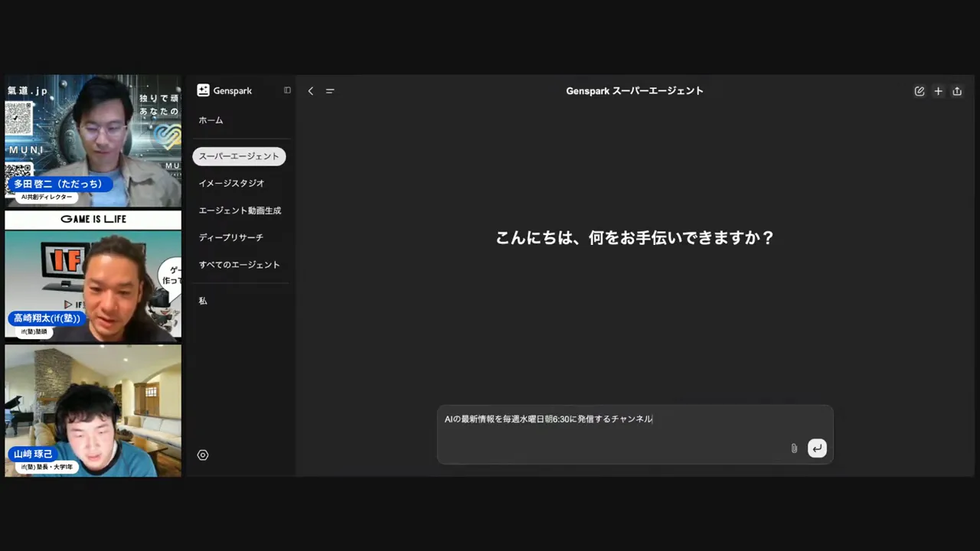Open the 私 profile section
Image resolution: width=980 pixels, height=551 pixels.
pos(202,300)
